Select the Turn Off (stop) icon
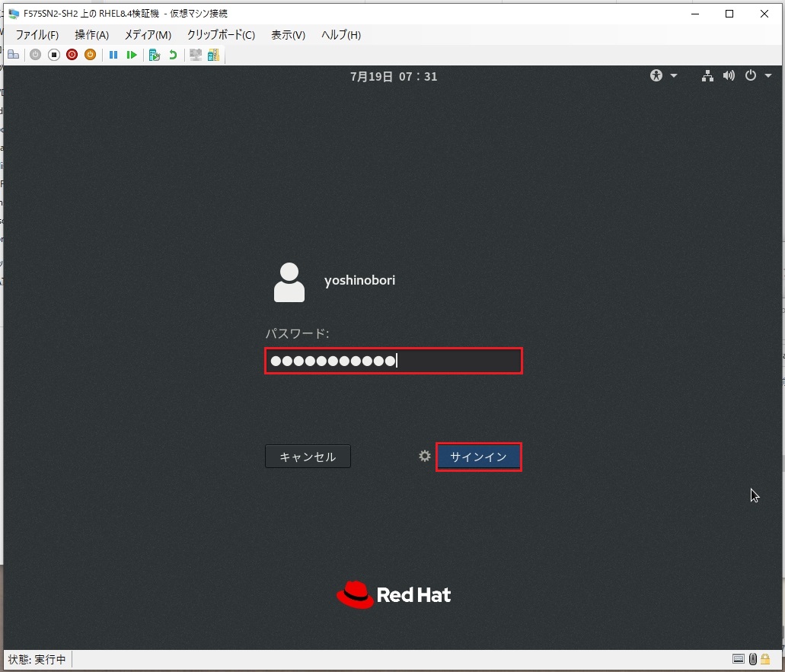Screen dimensions: 785x672 53,54
